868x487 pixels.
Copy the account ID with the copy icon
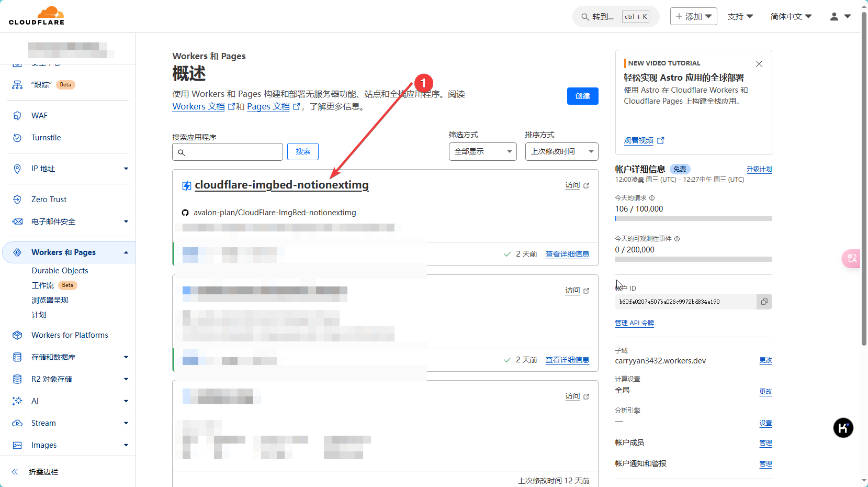[x=764, y=302]
